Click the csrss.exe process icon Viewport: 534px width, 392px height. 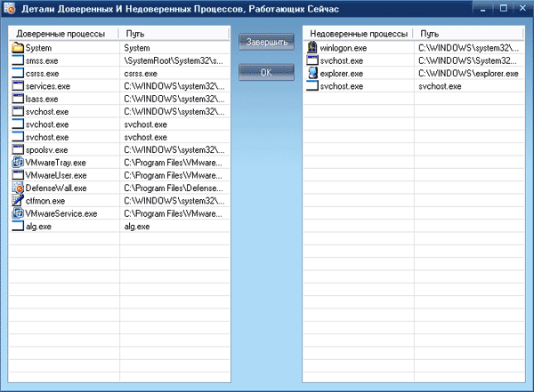(18, 73)
